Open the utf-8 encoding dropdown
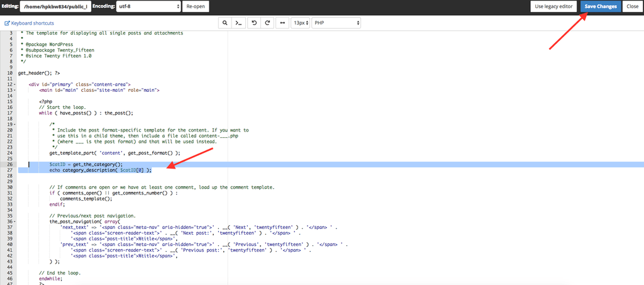This screenshot has width=644, height=285. tap(148, 6)
